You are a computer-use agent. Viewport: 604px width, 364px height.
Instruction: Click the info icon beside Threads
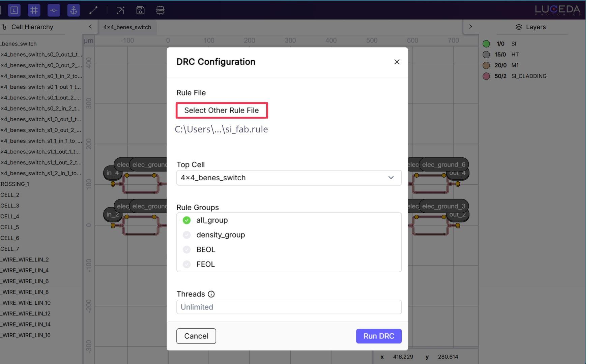(x=211, y=294)
